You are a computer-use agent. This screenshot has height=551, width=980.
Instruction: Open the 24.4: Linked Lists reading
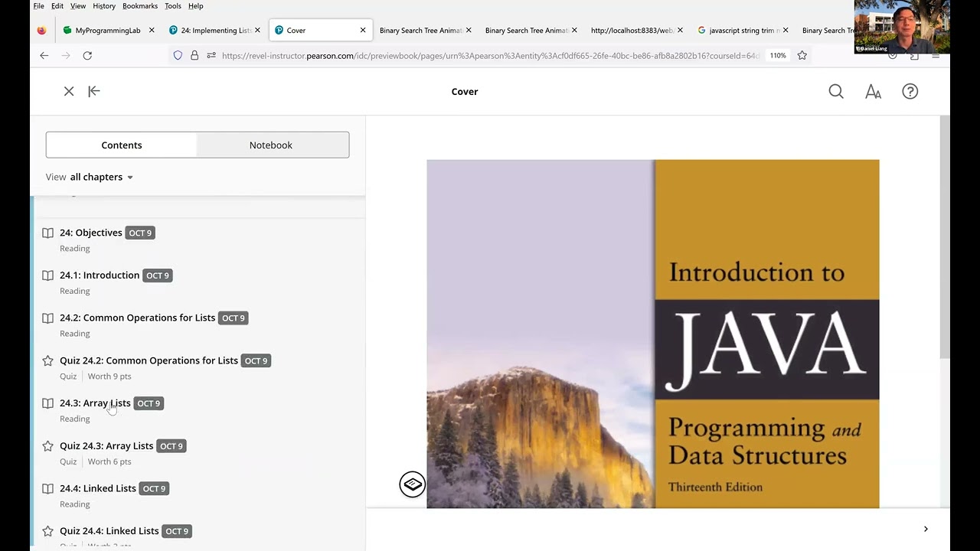click(98, 488)
